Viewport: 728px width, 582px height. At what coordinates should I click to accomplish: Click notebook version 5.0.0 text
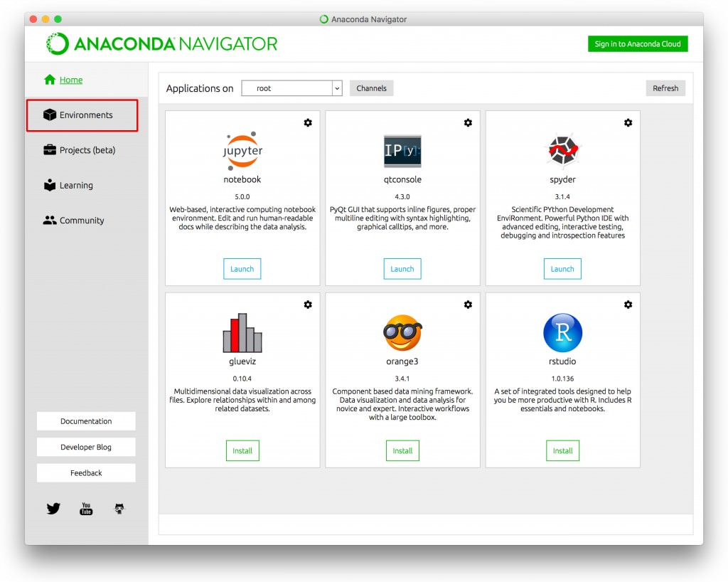coord(242,196)
